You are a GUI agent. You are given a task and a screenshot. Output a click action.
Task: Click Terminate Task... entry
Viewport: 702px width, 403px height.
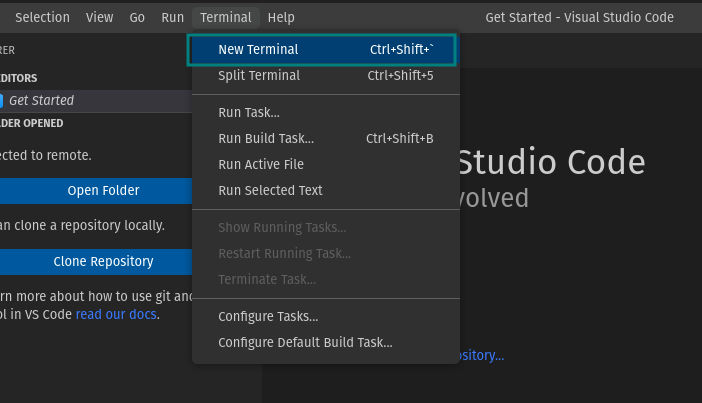click(x=326, y=279)
